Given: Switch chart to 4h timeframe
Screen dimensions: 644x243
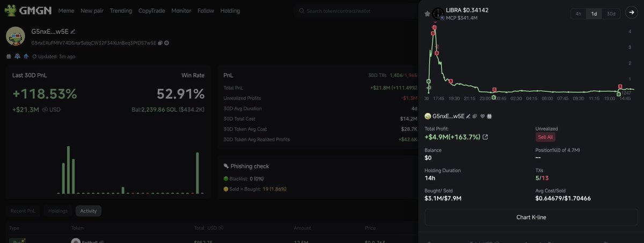Looking at the screenshot, I should pos(578,14).
